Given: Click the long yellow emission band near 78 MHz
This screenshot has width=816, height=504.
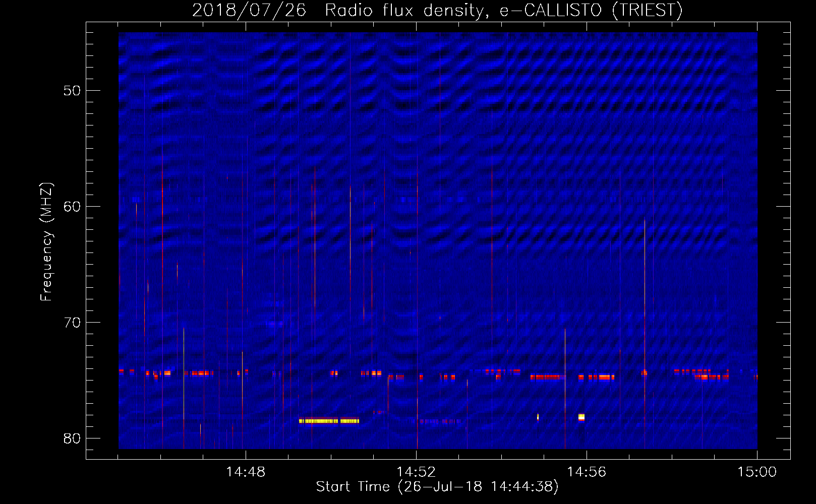Looking at the screenshot, I should pyautogui.click(x=329, y=421).
